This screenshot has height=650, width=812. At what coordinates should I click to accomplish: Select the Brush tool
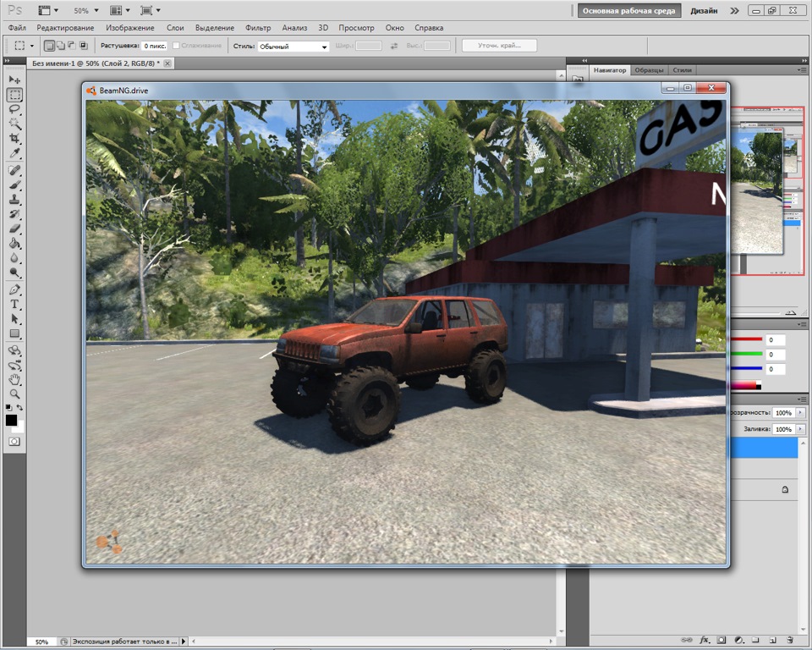(x=14, y=185)
